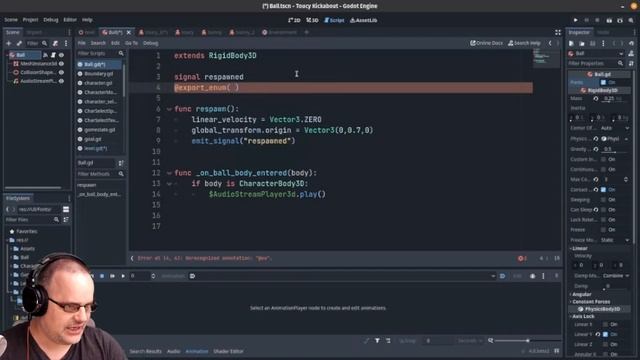Screen dimensions: 640x360
Task: Click the Filter Properties search field
Action: click(596, 63)
